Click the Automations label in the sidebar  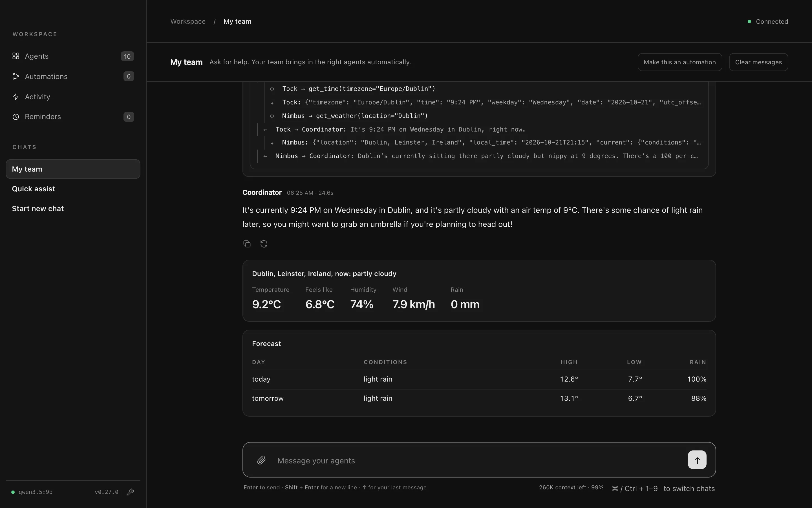coord(46,76)
